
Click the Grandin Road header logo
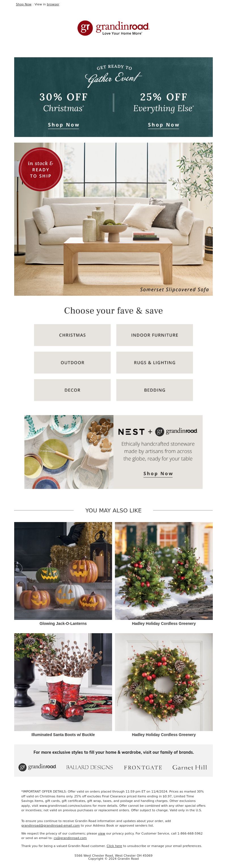113,28
